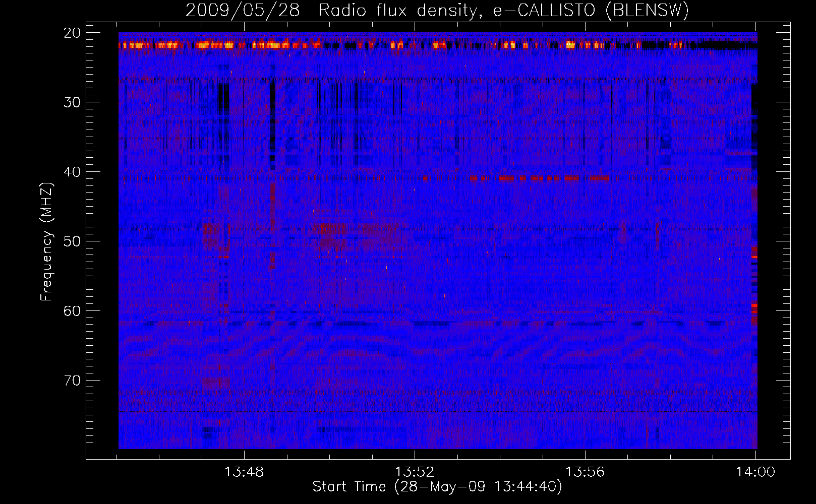Click the frequency tick label "50"
Screen dimensions: 816x504
click(x=72, y=241)
